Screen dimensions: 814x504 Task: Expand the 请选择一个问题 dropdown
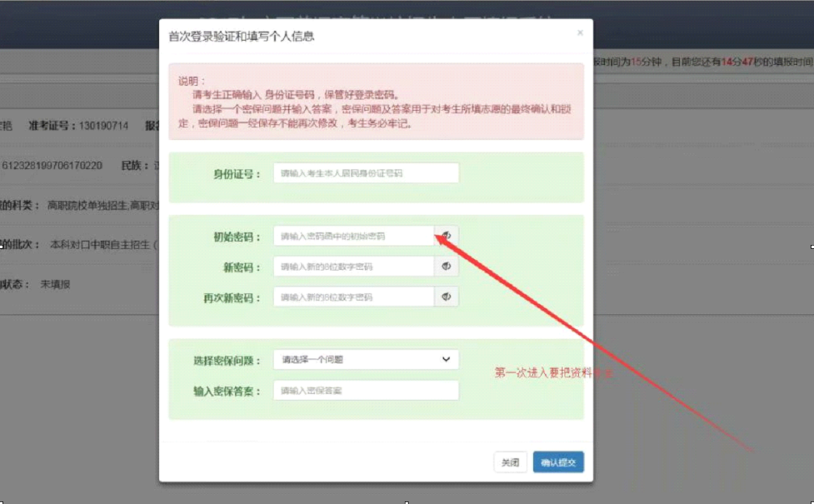click(366, 359)
